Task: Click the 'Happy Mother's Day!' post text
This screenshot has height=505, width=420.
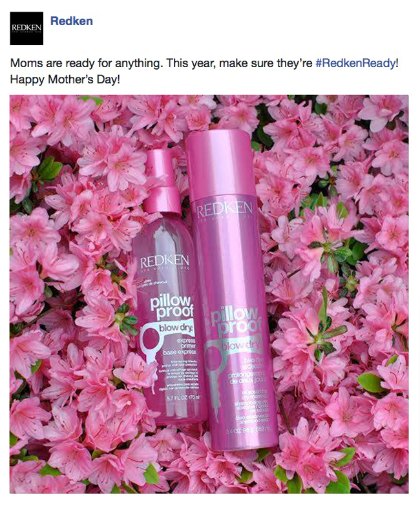Action: pyautogui.click(x=65, y=79)
